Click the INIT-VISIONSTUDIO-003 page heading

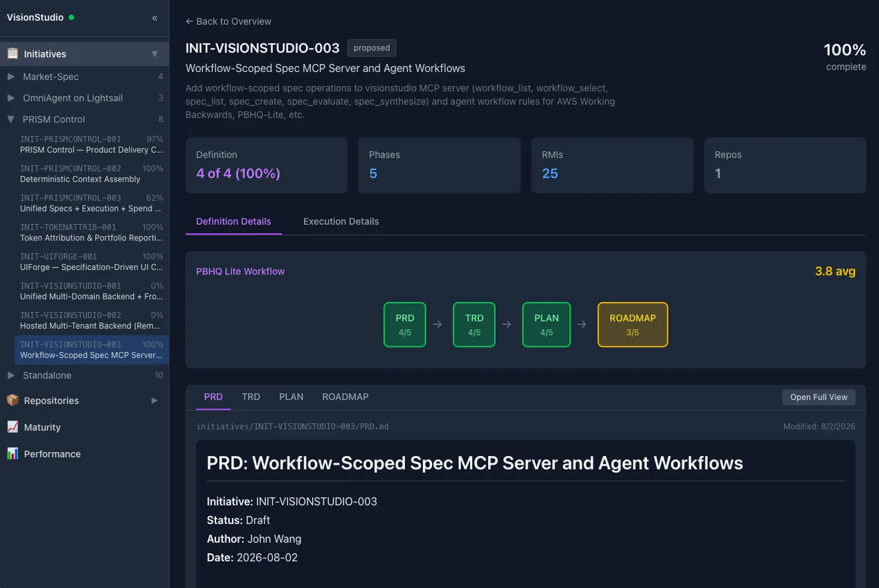pos(263,48)
